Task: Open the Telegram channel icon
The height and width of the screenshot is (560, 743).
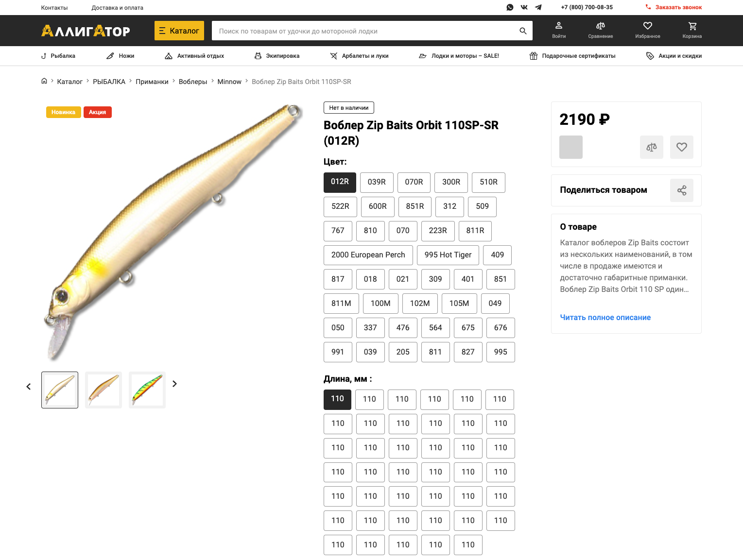Action: tap(538, 7)
